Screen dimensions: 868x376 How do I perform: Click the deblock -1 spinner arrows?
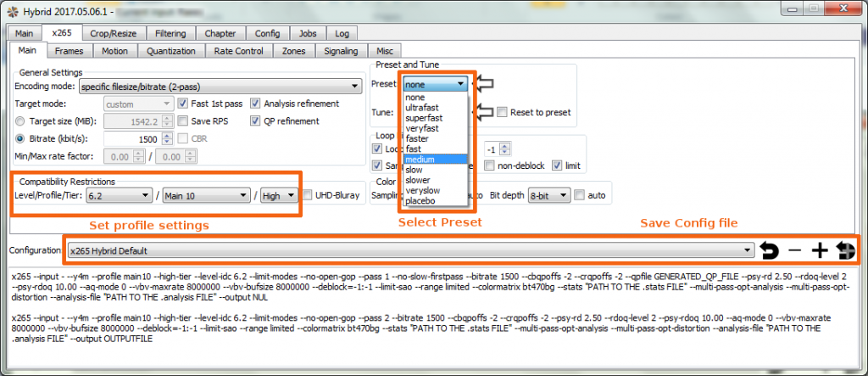(505, 149)
